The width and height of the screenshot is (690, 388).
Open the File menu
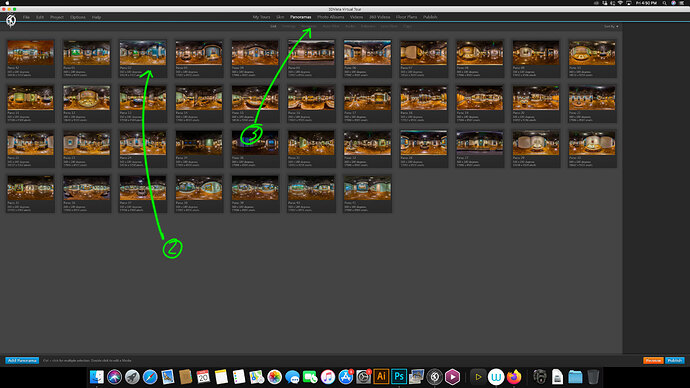[x=26, y=17]
